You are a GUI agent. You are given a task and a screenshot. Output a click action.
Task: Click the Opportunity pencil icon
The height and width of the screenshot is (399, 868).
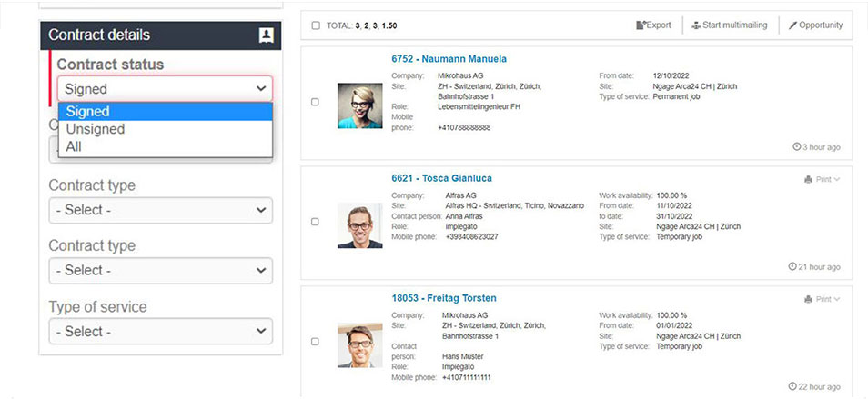coord(792,25)
